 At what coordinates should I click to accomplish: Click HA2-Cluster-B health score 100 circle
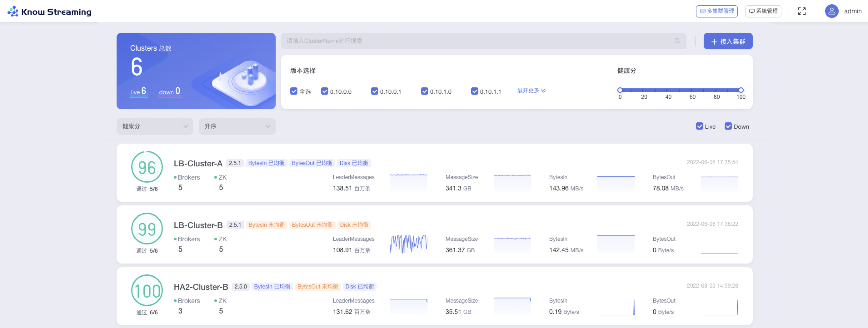click(x=147, y=291)
